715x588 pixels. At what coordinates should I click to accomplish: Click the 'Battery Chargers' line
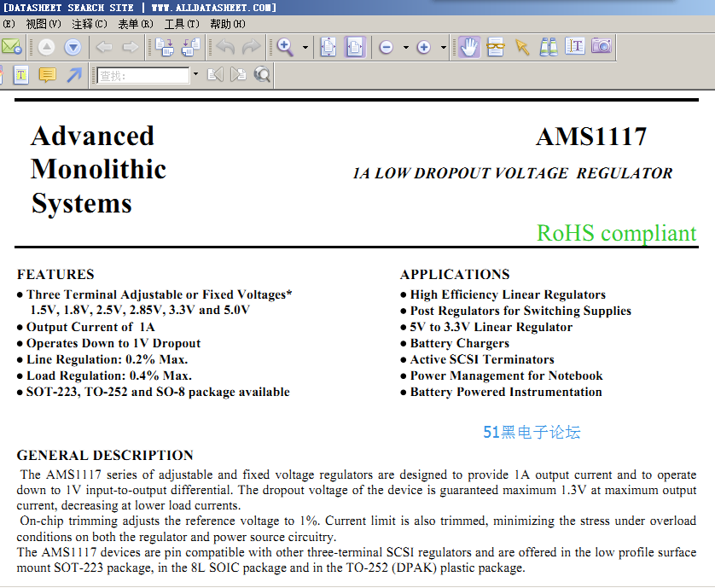[460, 343]
